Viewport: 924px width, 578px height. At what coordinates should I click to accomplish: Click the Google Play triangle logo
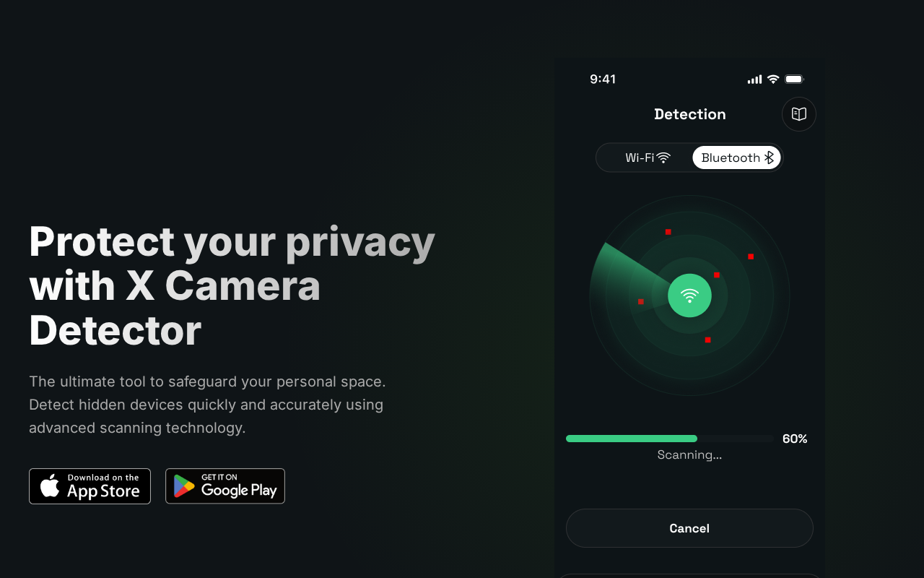(184, 486)
